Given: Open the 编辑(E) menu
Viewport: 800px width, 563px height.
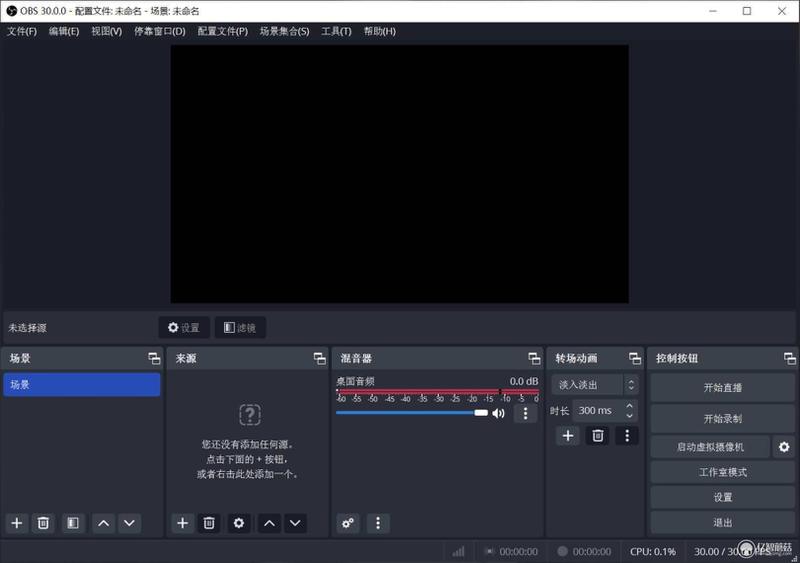Looking at the screenshot, I should coord(64,32).
